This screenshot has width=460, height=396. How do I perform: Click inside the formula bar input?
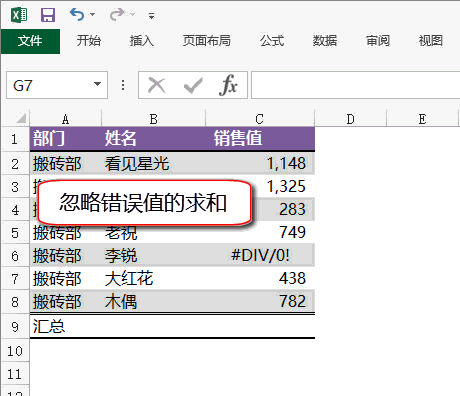click(355, 85)
